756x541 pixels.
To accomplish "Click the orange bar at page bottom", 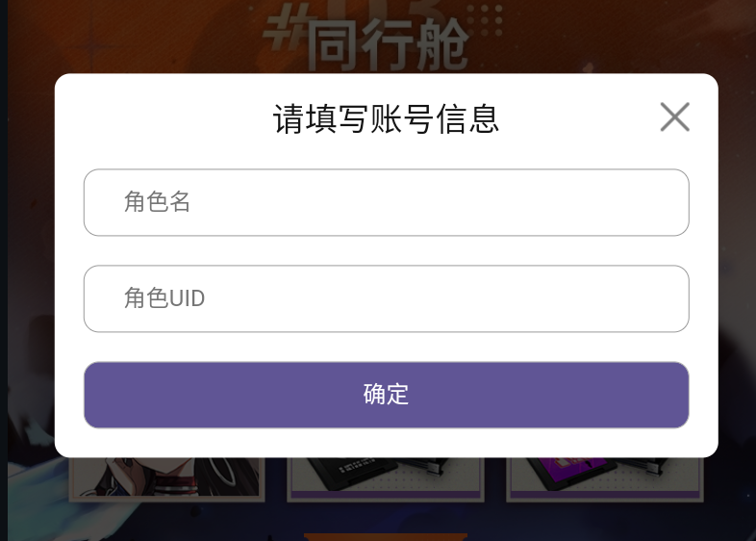I will (386, 537).
